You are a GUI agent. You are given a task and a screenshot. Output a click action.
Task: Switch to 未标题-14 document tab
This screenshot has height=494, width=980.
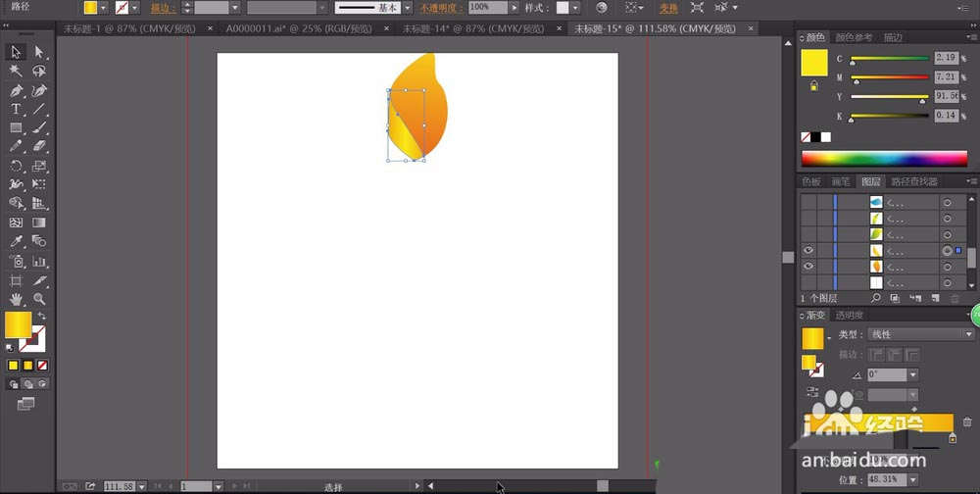475,28
